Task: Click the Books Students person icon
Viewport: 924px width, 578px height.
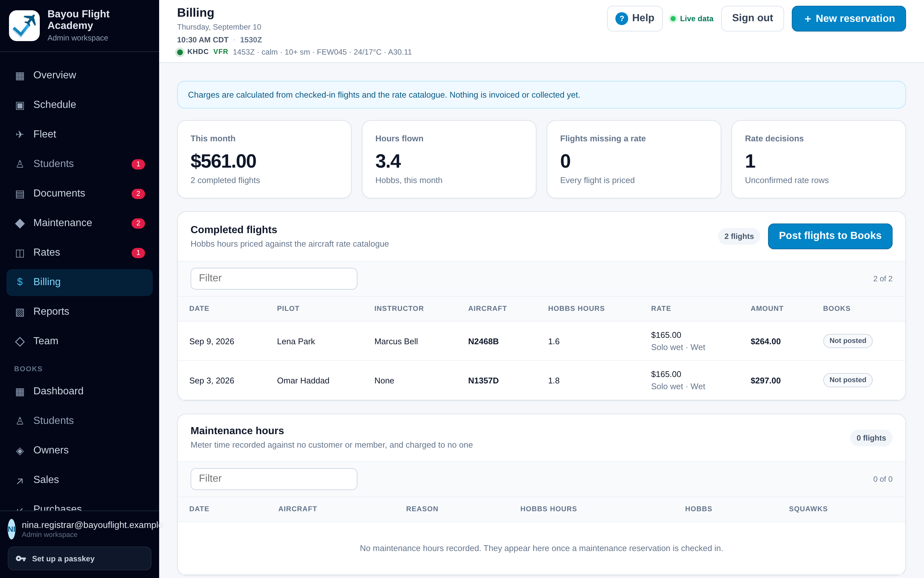Action: click(x=20, y=421)
